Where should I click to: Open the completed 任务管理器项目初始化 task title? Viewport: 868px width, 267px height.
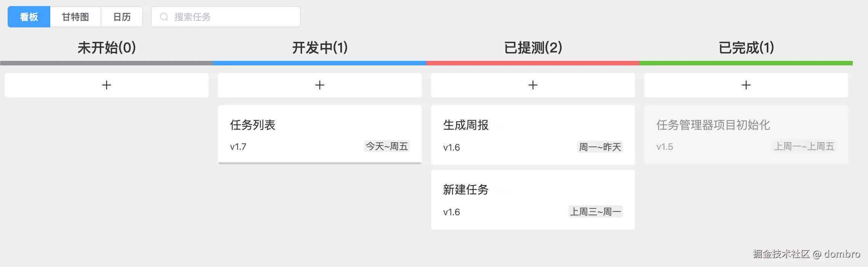tap(713, 125)
